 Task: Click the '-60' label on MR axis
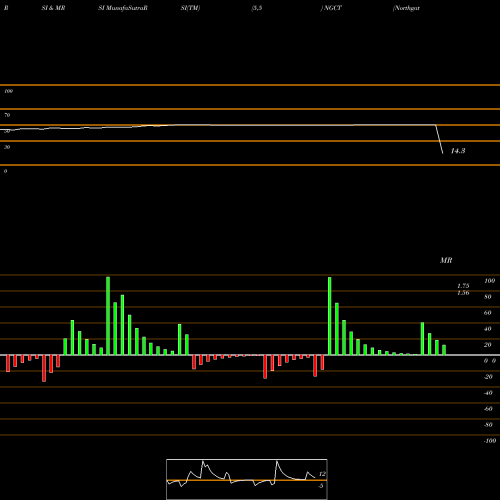488,409
